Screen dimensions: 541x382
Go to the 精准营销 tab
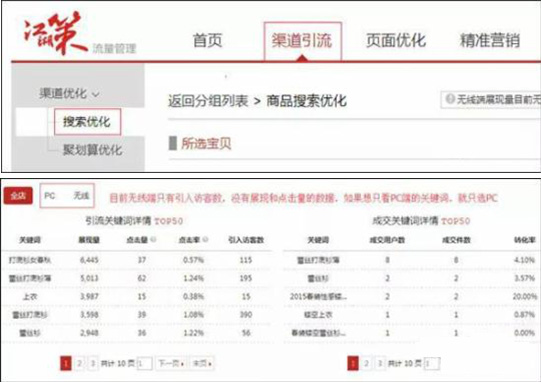pyautogui.click(x=490, y=40)
